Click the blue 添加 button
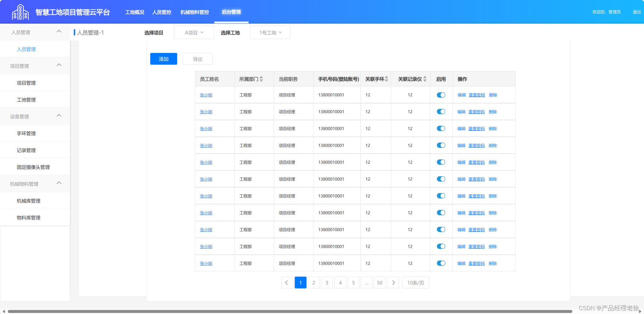 164,59
